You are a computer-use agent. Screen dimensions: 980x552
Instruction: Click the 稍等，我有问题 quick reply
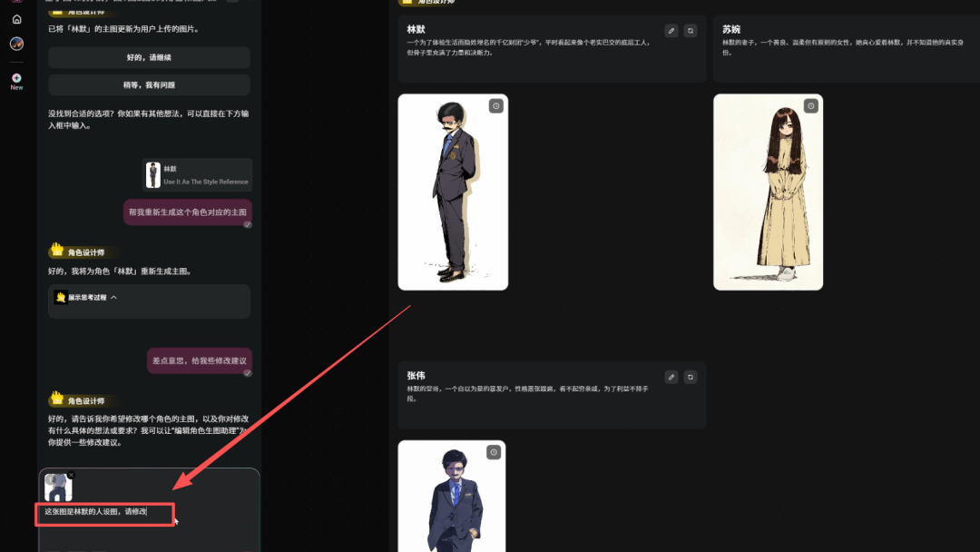pos(148,83)
